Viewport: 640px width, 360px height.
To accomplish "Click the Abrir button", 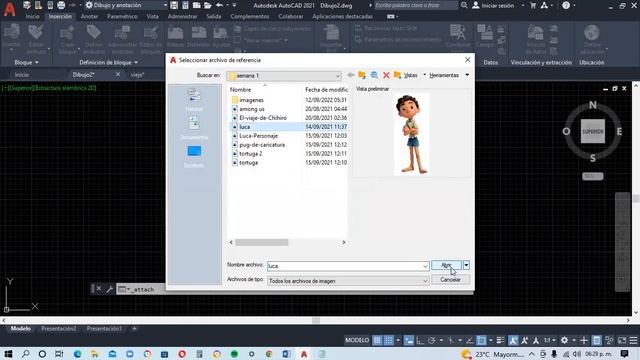I will click(447, 265).
